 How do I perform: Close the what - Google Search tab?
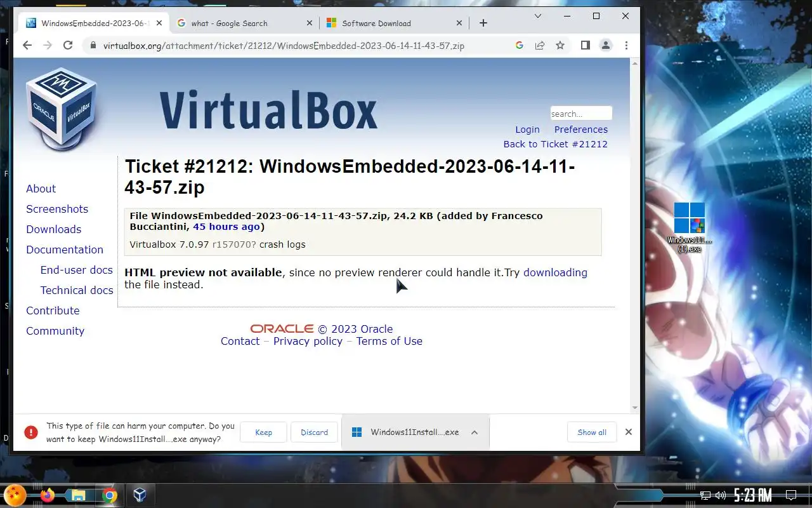310,23
